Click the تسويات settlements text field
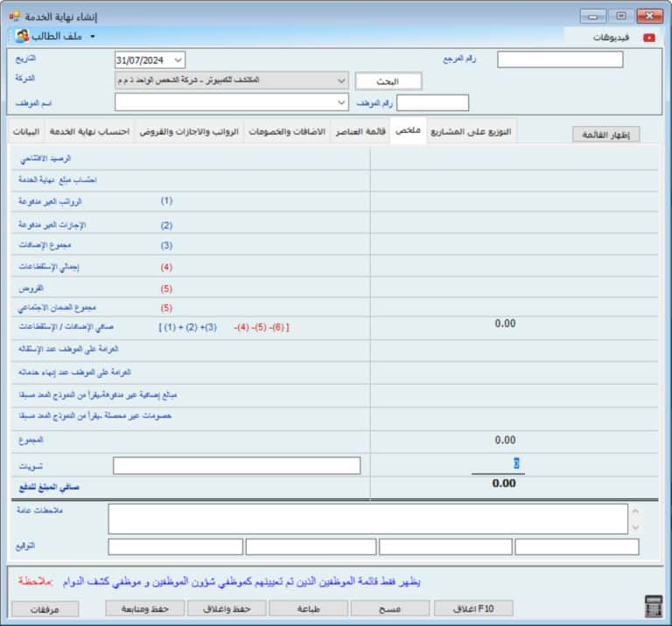This screenshot has width=672, height=626. coord(236,465)
